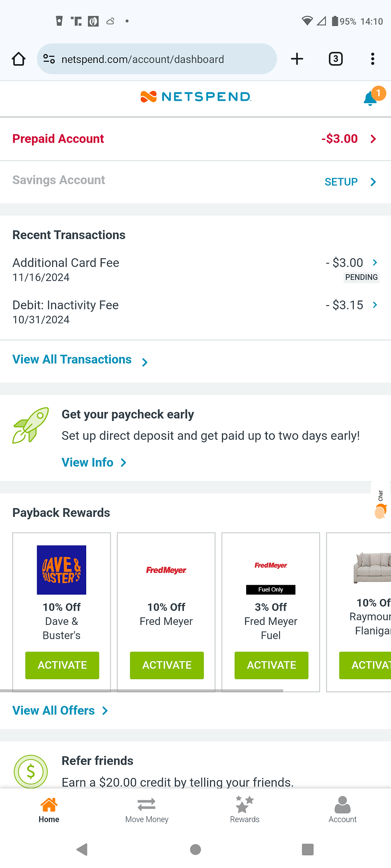Expand Prepaid Account balance chevron
This screenshot has height=868, width=391.
(373, 139)
